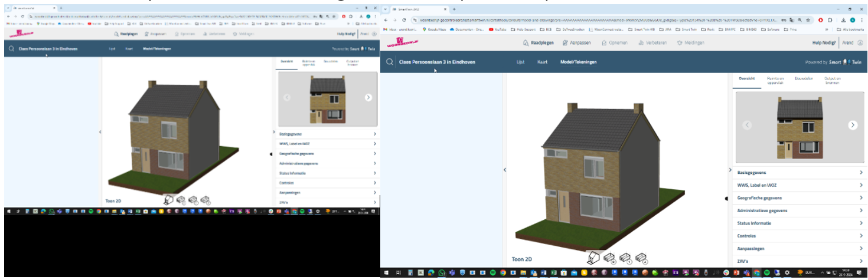Image resolution: width=868 pixels, height=280 pixels.
Task: Open Ruimte en oppervlak tab in right window
Action: click(775, 80)
